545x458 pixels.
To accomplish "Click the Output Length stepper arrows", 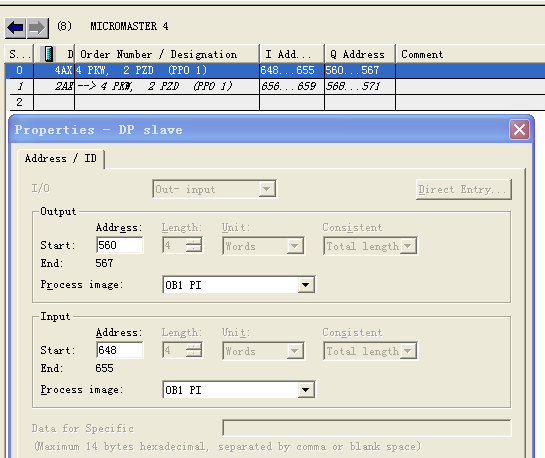I will click(194, 246).
